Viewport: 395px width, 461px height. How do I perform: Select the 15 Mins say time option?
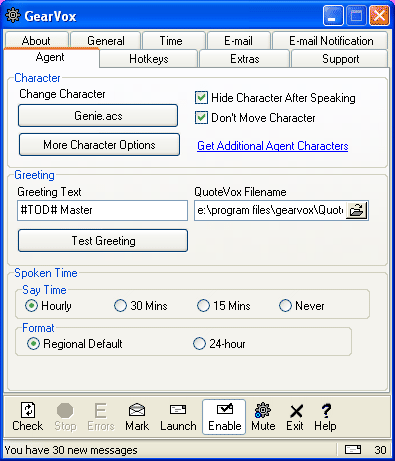coord(203,306)
